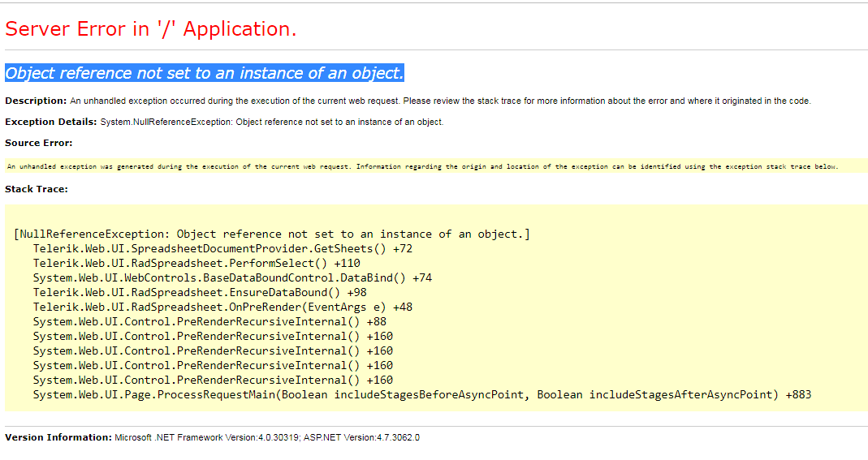
Task: Click the 'PreRenderRecursiveInternal() +88' line
Action: 209,322
